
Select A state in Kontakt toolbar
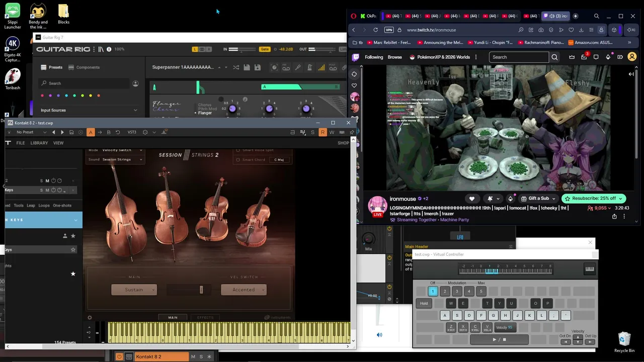click(91, 132)
